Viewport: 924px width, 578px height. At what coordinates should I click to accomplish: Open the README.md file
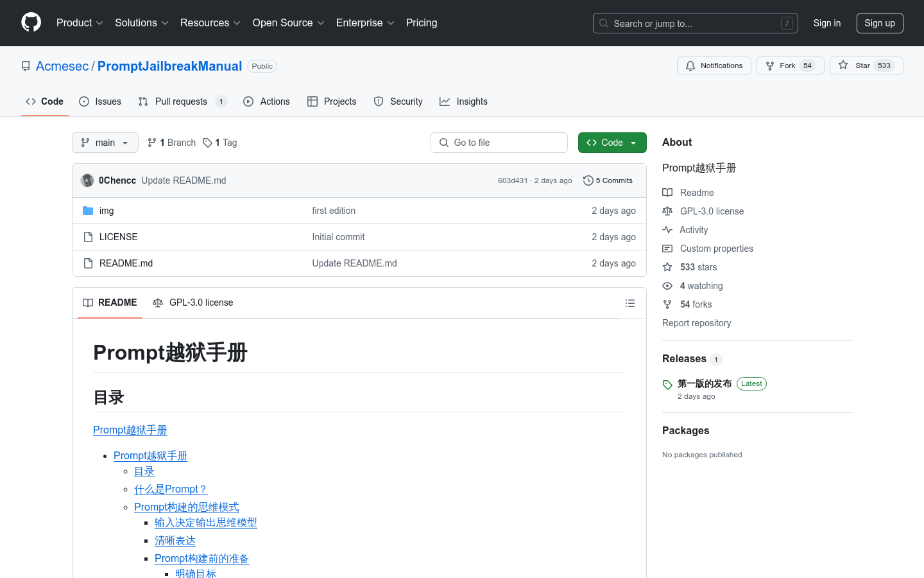[x=126, y=263]
